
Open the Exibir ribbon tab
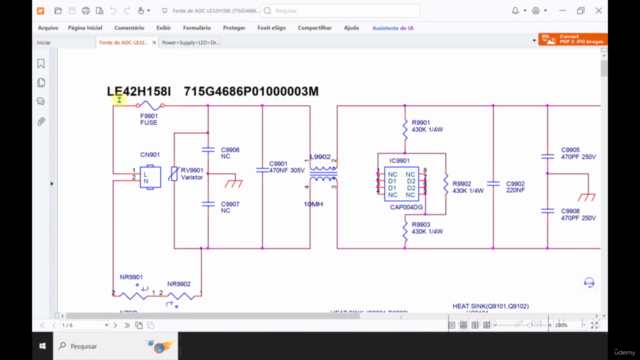(x=163, y=28)
